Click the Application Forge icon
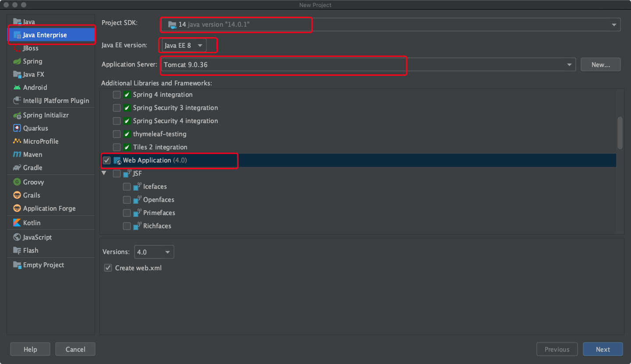631x364 pixels. point(17,209)
